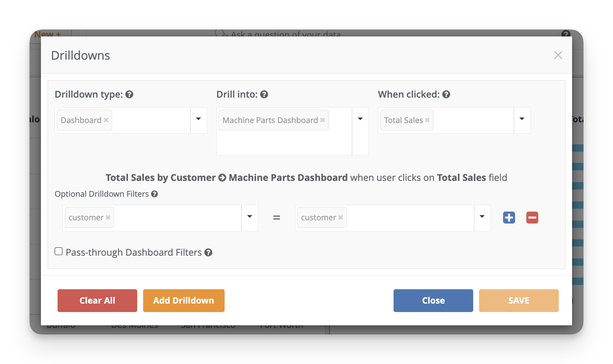Add a filter row with blue plus icon
This screenshot has height=364, width=613.
pos(509,218)
